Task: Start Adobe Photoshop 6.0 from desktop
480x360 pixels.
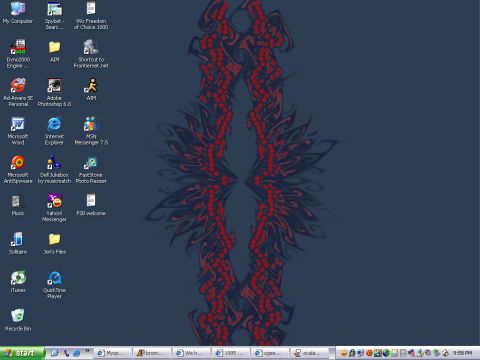Action: [54, 92]
